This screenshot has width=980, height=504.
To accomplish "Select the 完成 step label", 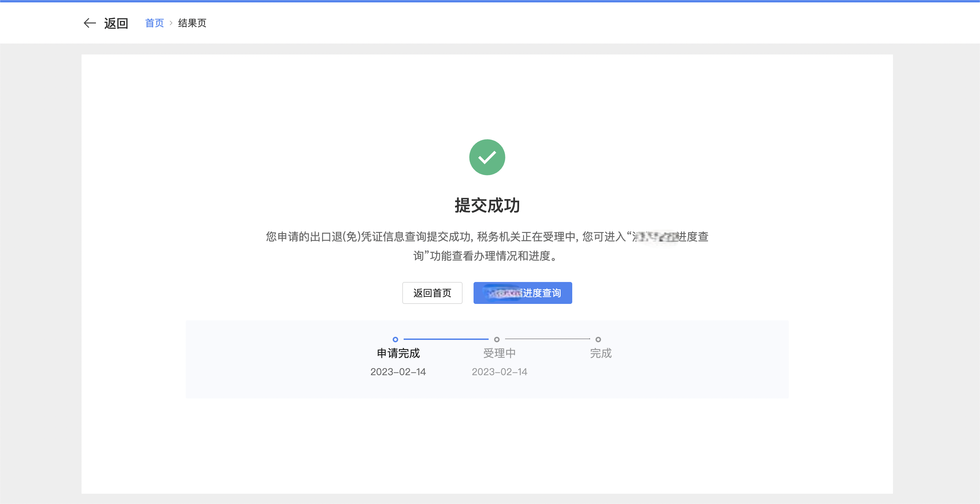I will coord(600,353).
